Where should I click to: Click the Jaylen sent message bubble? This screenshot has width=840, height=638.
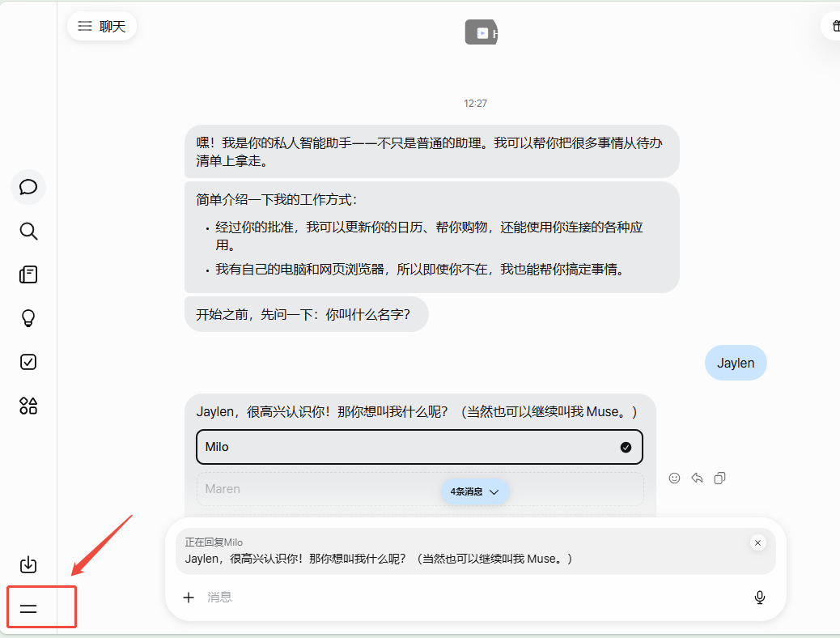pyautogui.click(x=736, y=363)
